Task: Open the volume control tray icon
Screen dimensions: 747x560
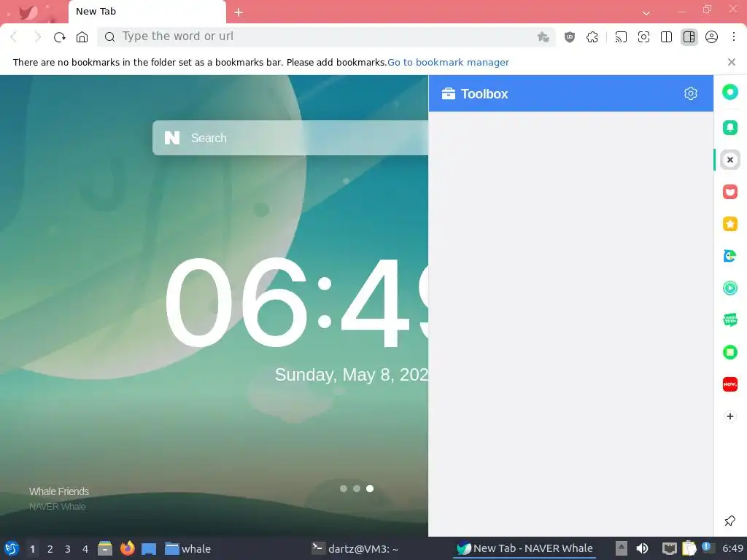Action: [642, 548]
